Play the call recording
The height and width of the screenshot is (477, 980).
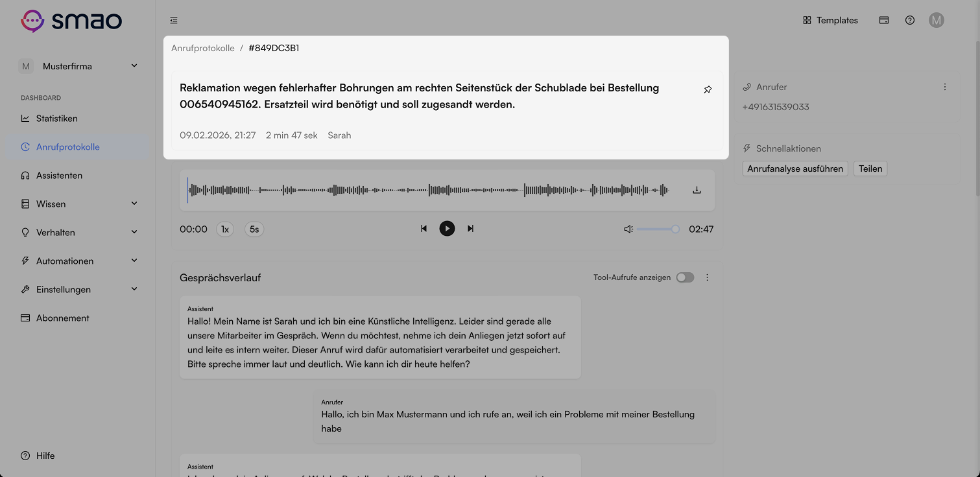point(447,229)
